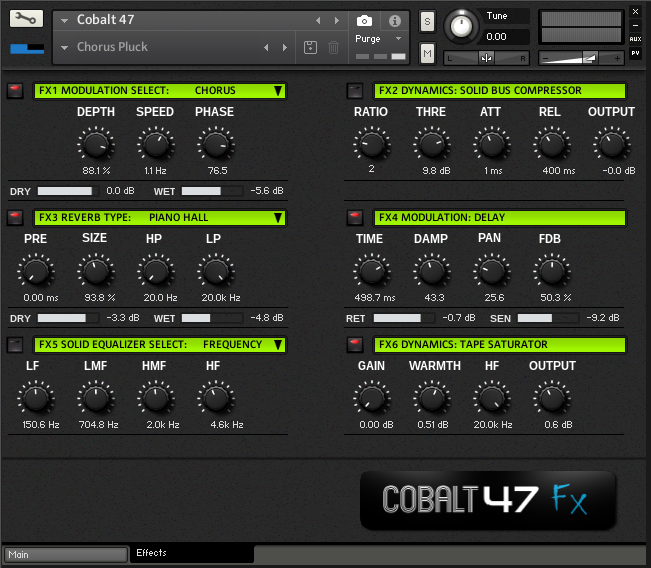Toggle FX4 Delay power LED

coord(355,217)
